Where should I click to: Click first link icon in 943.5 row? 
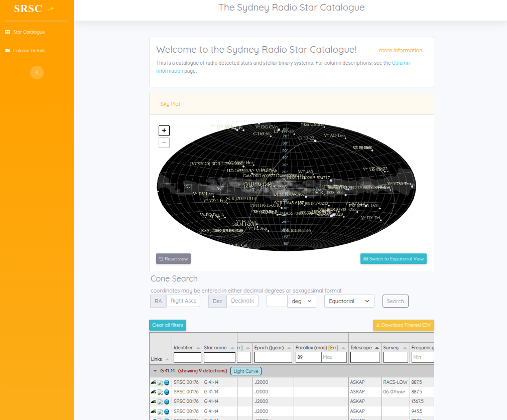[154, 411]
